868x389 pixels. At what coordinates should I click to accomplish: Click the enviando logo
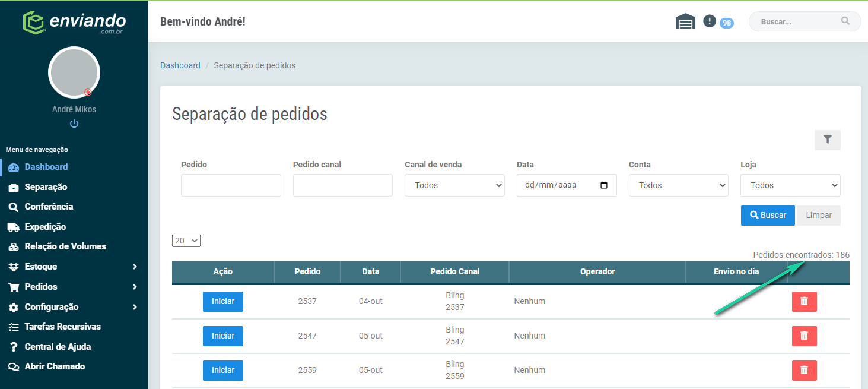(74, 23)
